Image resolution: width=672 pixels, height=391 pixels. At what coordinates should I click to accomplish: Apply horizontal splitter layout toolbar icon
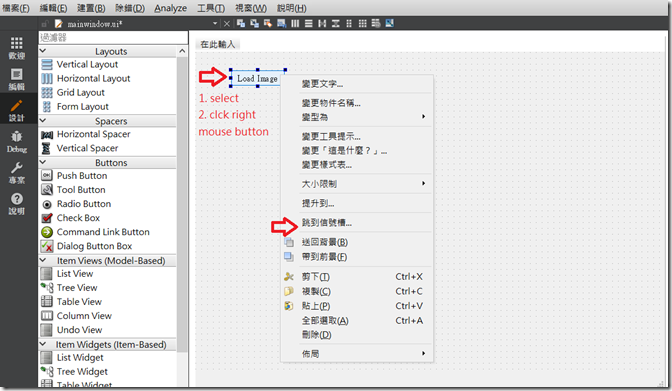[322, 24]
